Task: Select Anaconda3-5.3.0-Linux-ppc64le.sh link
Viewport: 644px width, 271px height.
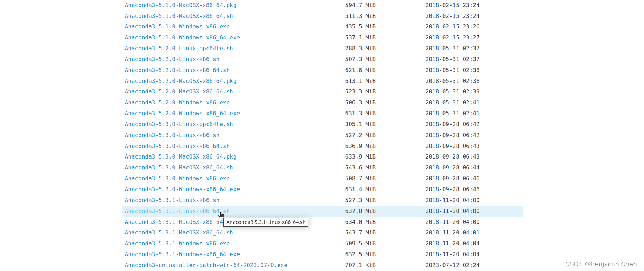Action: tap(179, 124)
